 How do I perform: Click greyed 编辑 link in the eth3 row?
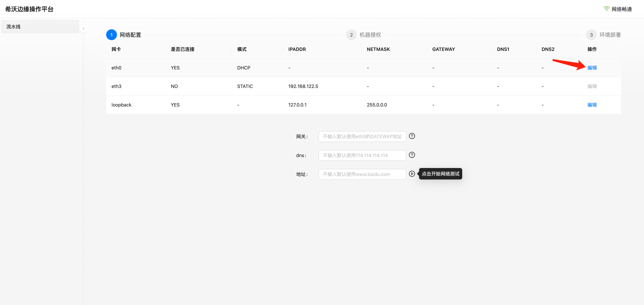pyautogui.click(x=592, y=86)
